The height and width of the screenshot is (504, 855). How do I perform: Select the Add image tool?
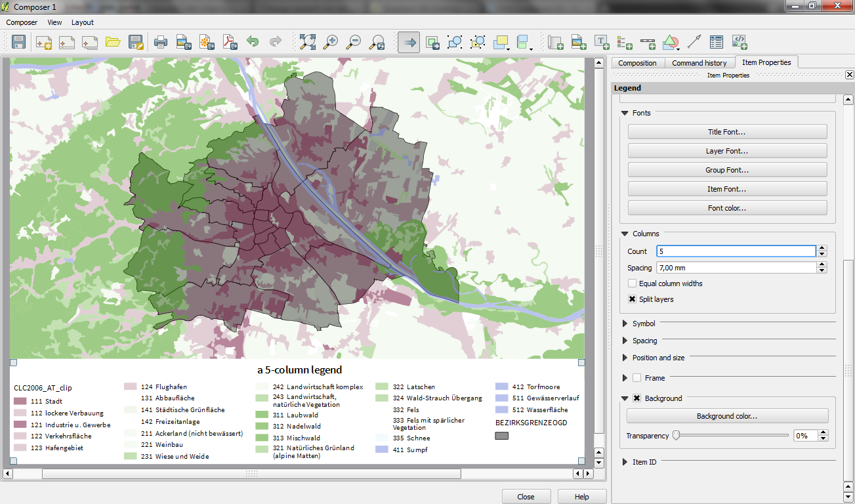[x=578, y=41]
